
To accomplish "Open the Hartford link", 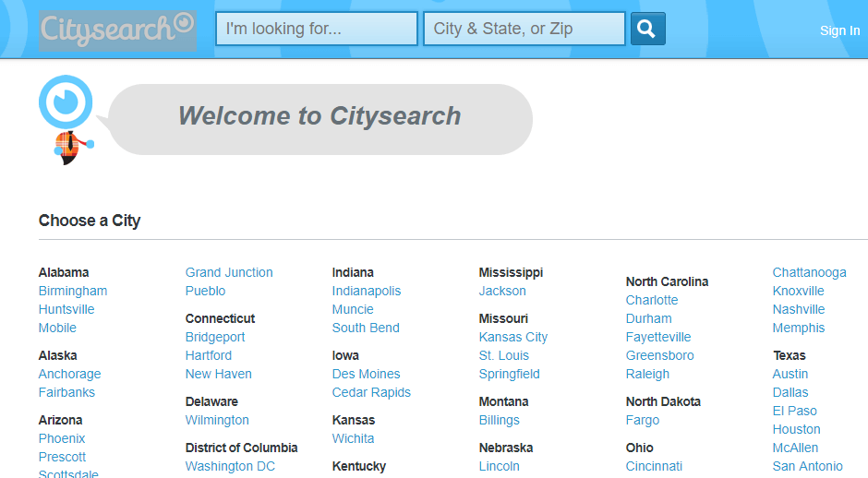I will [209, 356].
